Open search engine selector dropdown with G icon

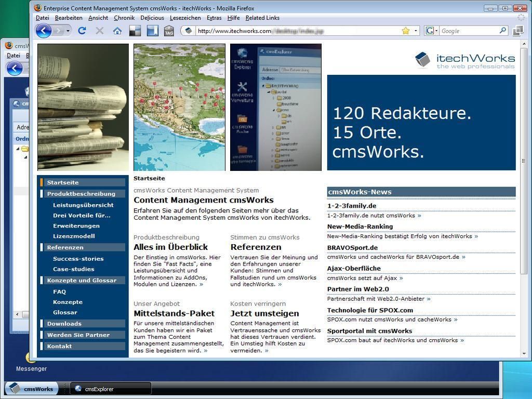pyautogui.click(x=432, y=31)
